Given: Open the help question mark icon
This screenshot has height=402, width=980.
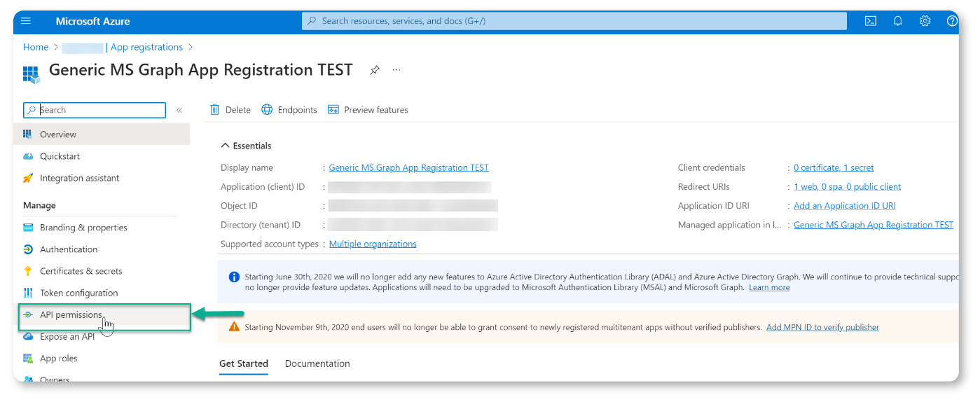Looking at the screenshot, I should click(x=952, y=21).
